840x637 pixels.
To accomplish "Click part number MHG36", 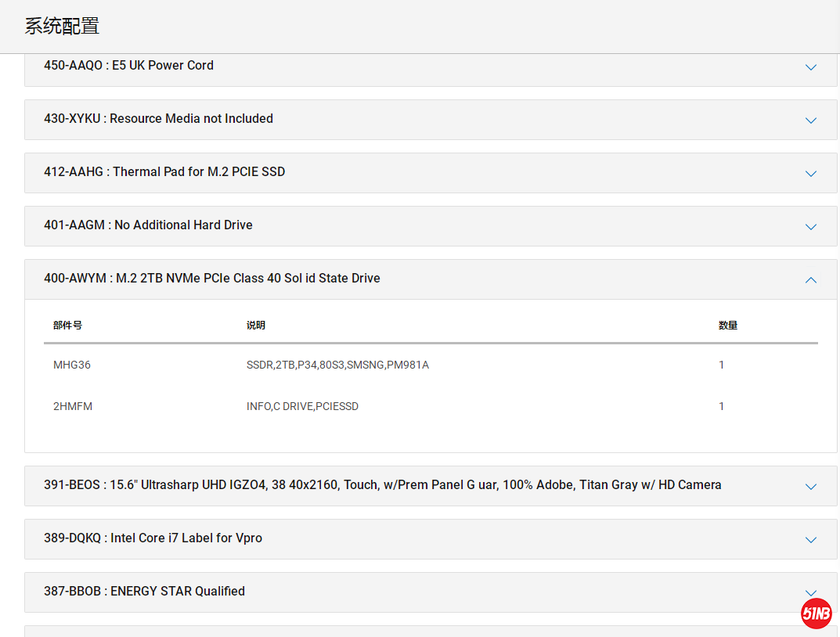I will coord(72,365).
